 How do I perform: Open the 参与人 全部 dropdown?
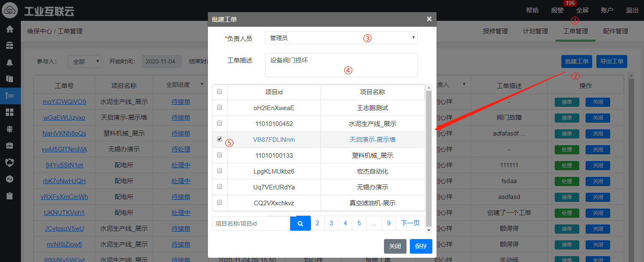pos(85,61)
